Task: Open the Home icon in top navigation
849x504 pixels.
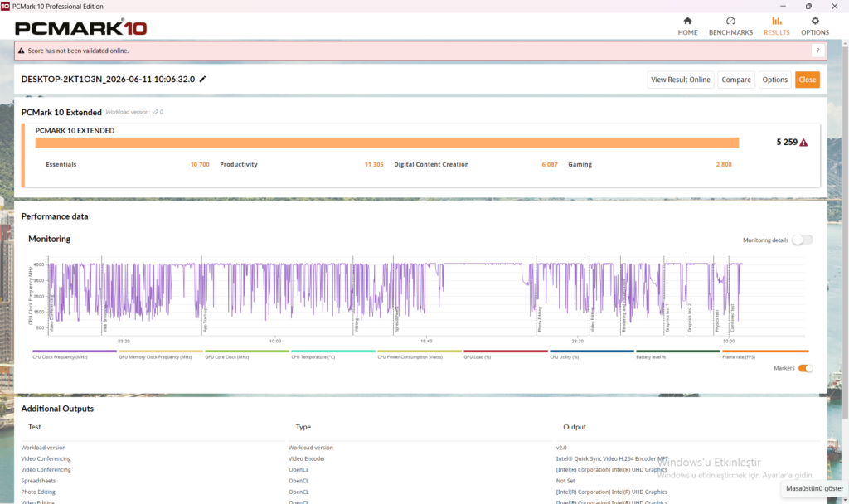Action: click(x=687, y=21)
